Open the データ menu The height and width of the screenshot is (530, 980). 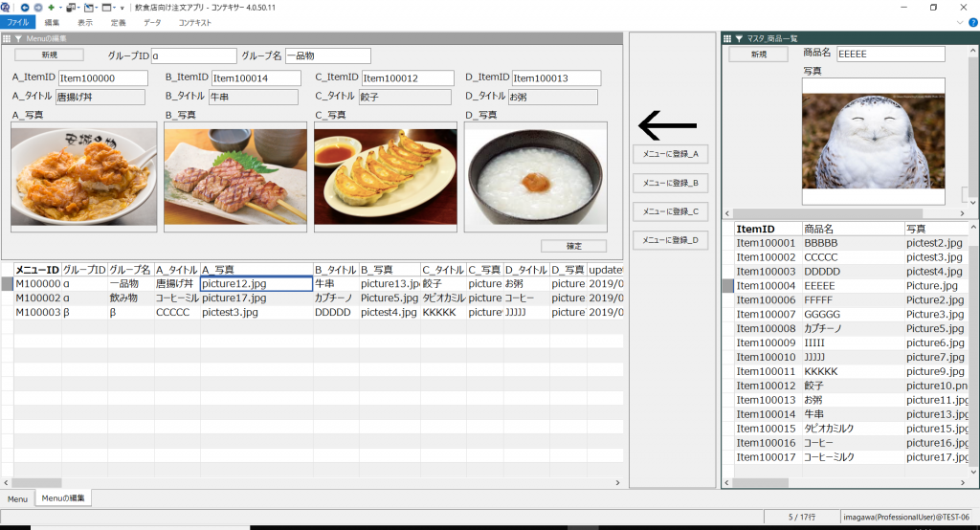point(152,22)
